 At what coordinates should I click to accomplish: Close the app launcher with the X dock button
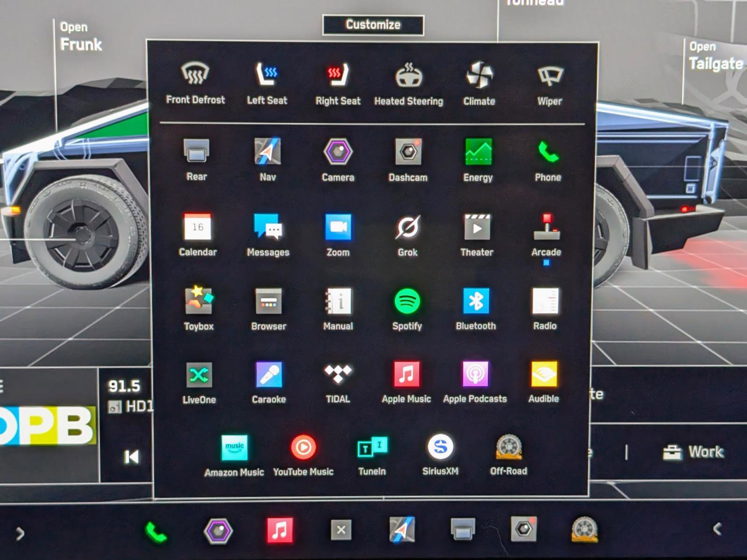[x=341, y=530]
